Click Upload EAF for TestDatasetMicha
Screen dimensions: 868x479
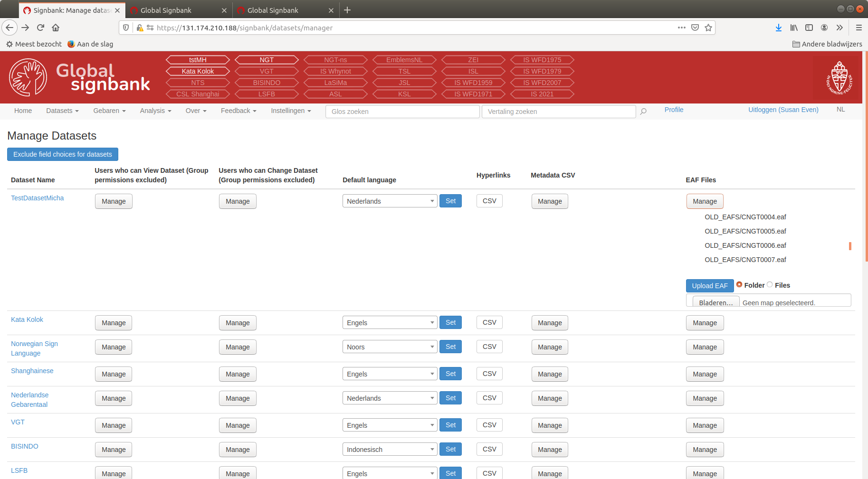[709, 285]
